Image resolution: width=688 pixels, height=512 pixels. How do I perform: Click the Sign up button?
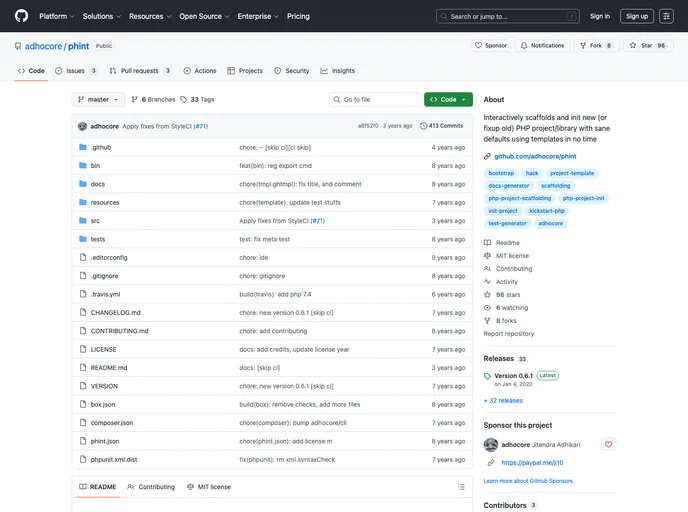(636, 16)
